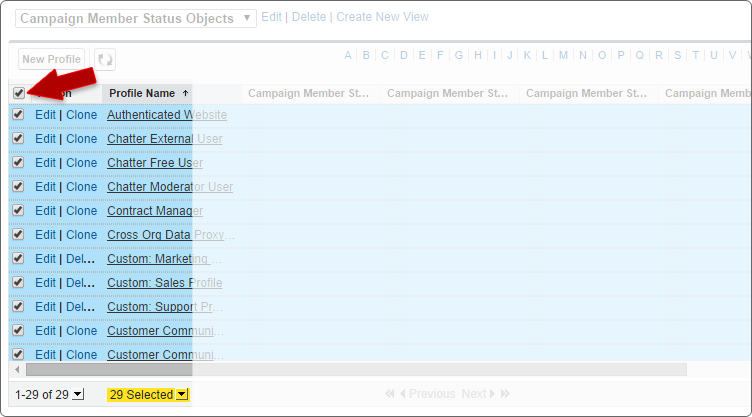Expand the 29 Selected dropdown
Screen dimensions: 752x417
(x=181, y=395)
